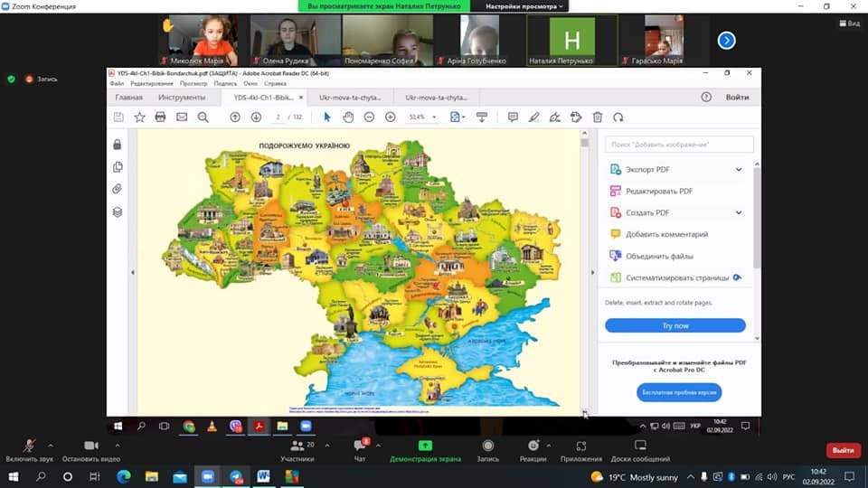
Task: Add a comment with speech bubble icon
Action: tap(513, 117)
